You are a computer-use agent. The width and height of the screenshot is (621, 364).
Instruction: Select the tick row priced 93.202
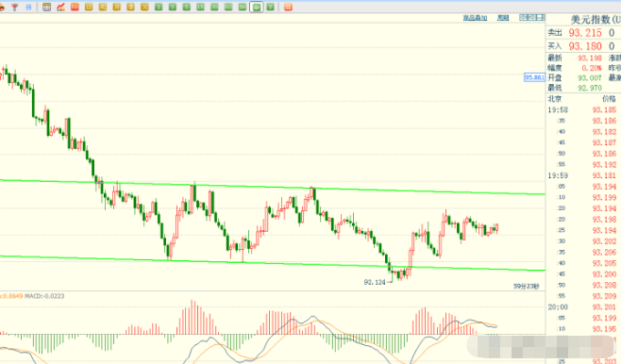pyautogui.click(x=583, y=241)
